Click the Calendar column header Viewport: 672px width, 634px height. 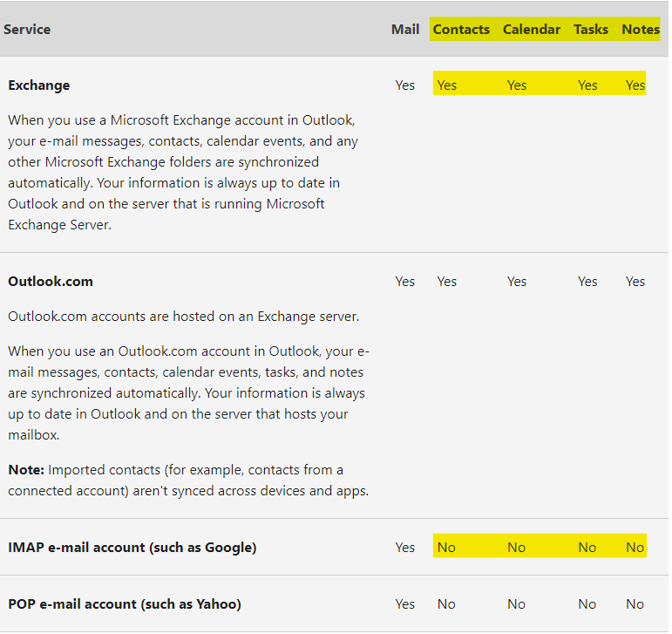(x=532, y=29)
